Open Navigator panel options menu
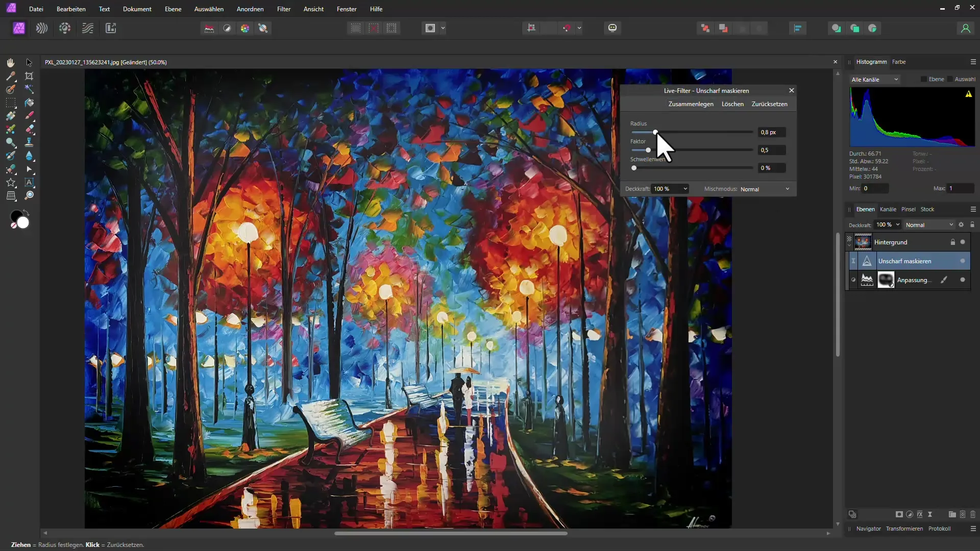This screenshot has height=551, width=980. point(973,529)
